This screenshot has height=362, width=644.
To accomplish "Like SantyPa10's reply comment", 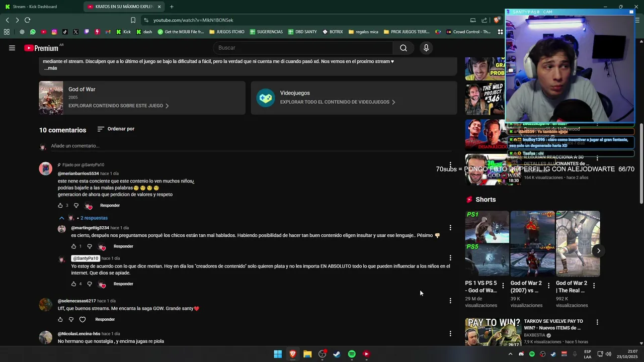I will pyautogui.click(x=73, y=284).
